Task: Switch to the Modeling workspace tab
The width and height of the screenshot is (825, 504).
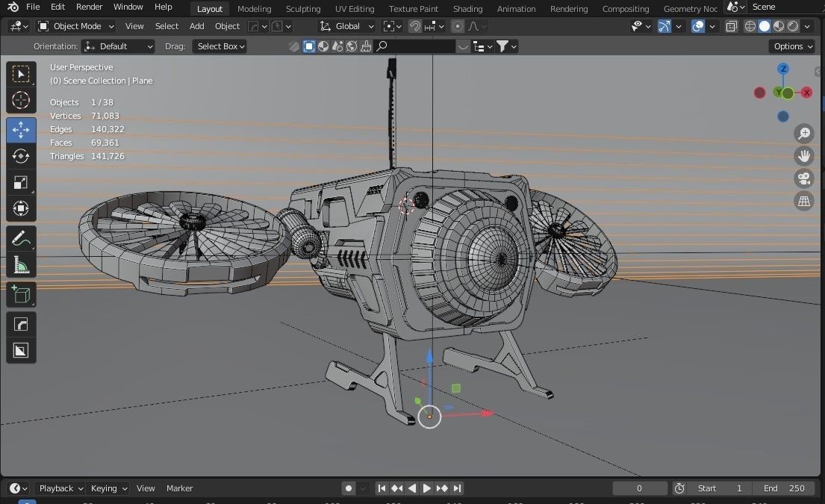Action: pyautogui.click(x=254, y=9)
